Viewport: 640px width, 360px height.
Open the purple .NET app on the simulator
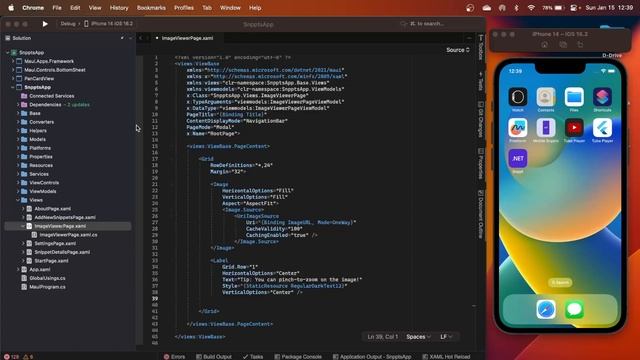pos(518,158)
